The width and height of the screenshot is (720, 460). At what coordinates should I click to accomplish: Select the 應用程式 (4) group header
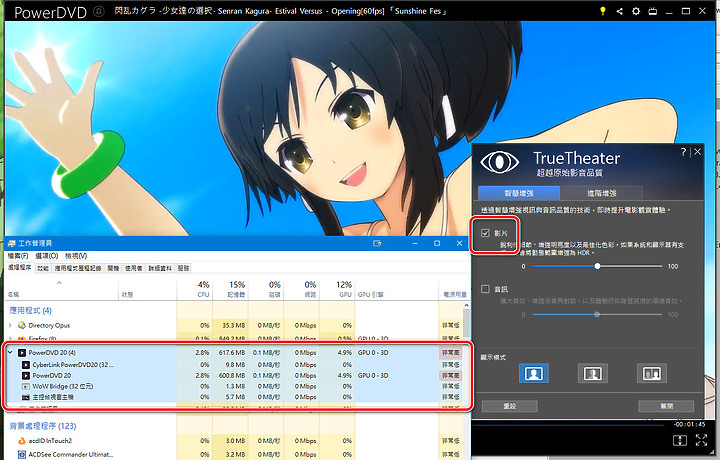pos(30,311)
